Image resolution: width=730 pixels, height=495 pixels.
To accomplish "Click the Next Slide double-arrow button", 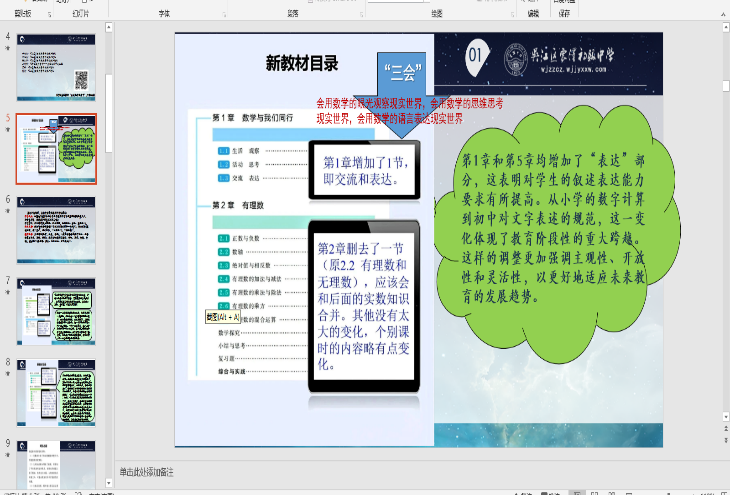I will click(725, 439).
